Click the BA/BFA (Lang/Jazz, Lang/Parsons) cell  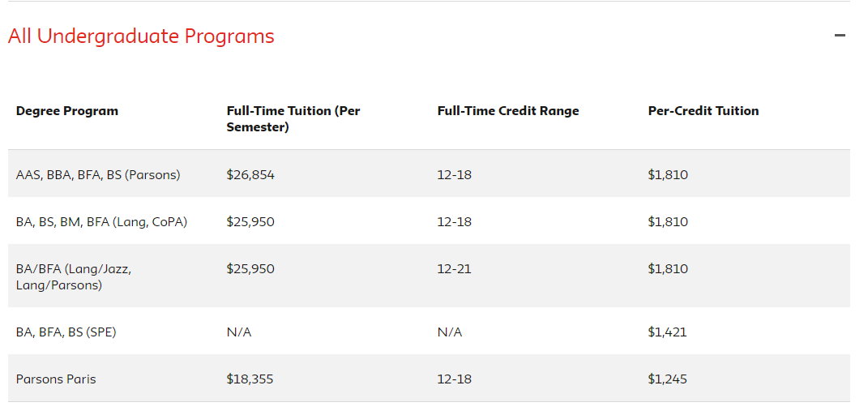pyautogui.click(x=74, y=277)
